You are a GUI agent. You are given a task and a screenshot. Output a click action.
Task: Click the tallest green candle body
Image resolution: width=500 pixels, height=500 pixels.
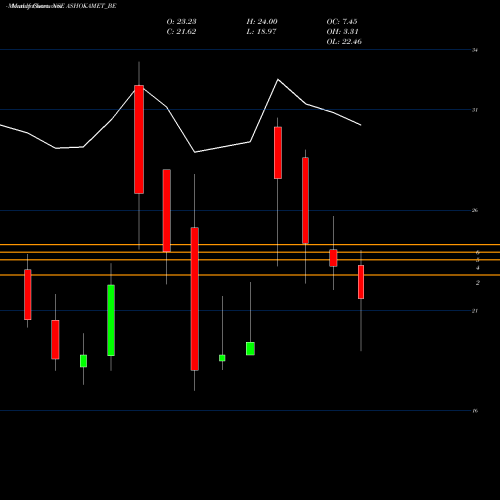click(111, 320)
